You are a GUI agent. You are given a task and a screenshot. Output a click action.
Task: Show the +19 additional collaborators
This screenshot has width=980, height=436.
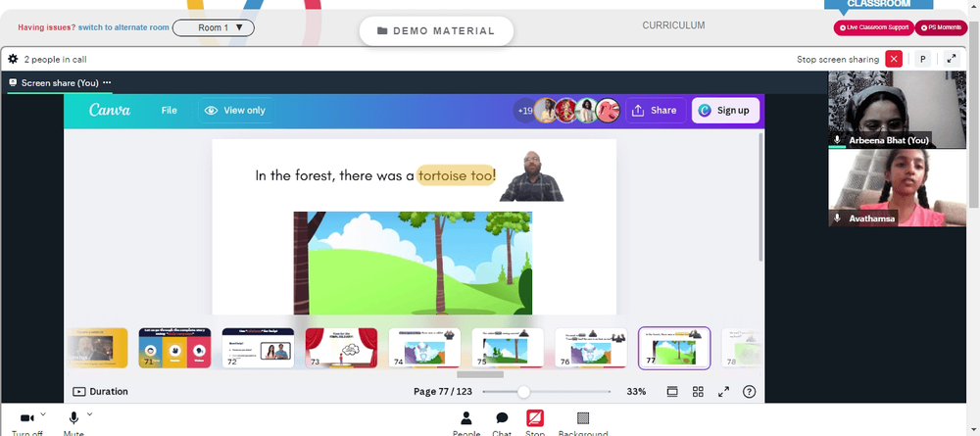pos(524,111)
